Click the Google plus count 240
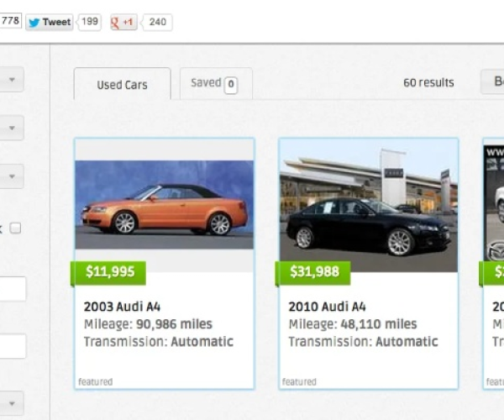The image size is (504, 420). [158, 22]
